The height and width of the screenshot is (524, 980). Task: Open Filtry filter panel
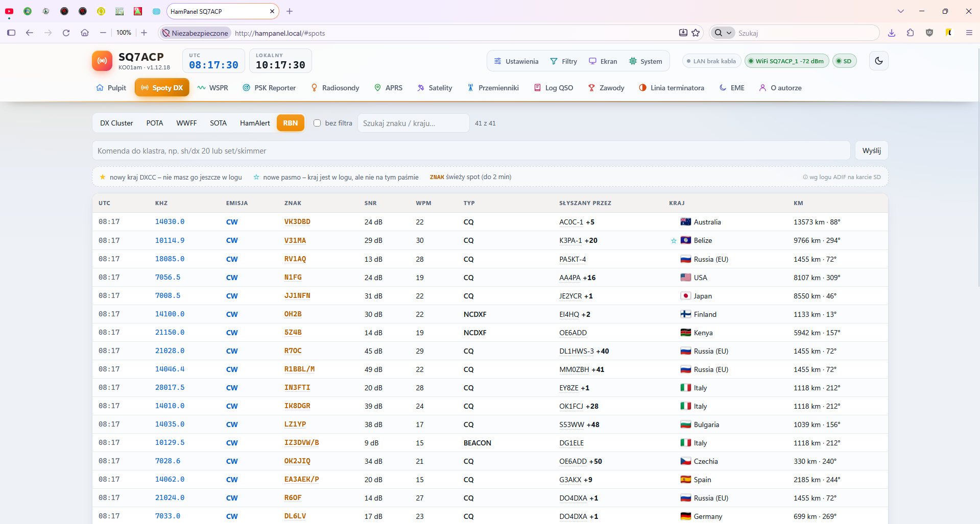click(x=563, y=61)
